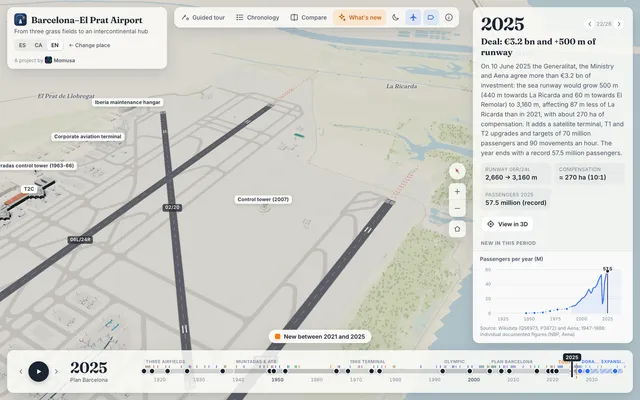Select the T2C terminal label

pyautogui.click(x=29, y=189)
